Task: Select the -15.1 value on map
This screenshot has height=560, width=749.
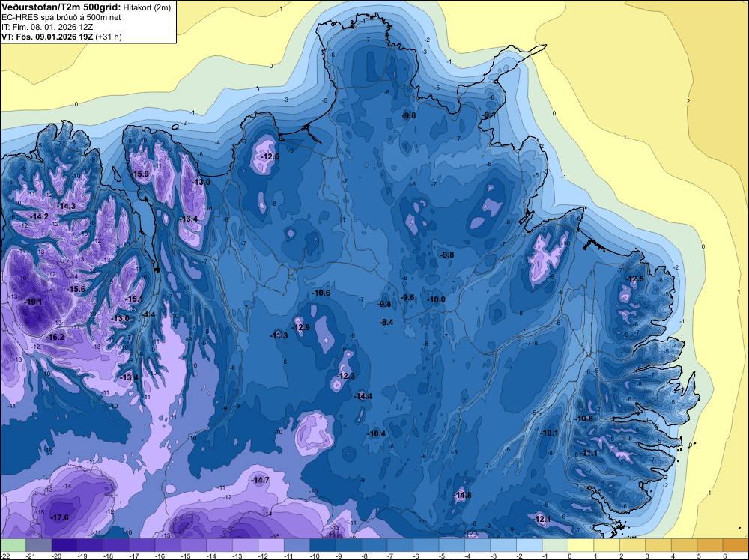Action: (134, 299)
